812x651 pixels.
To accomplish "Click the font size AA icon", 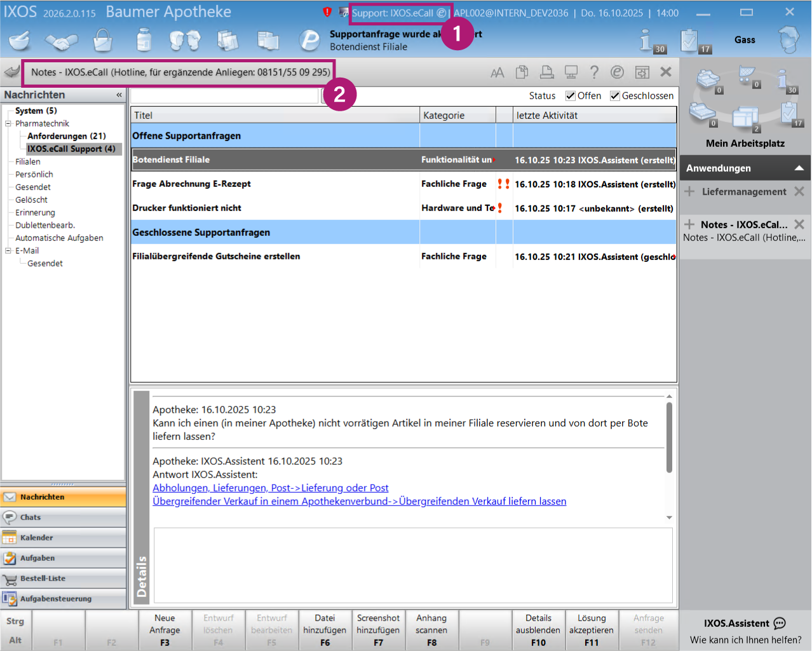I will point(497,72).
